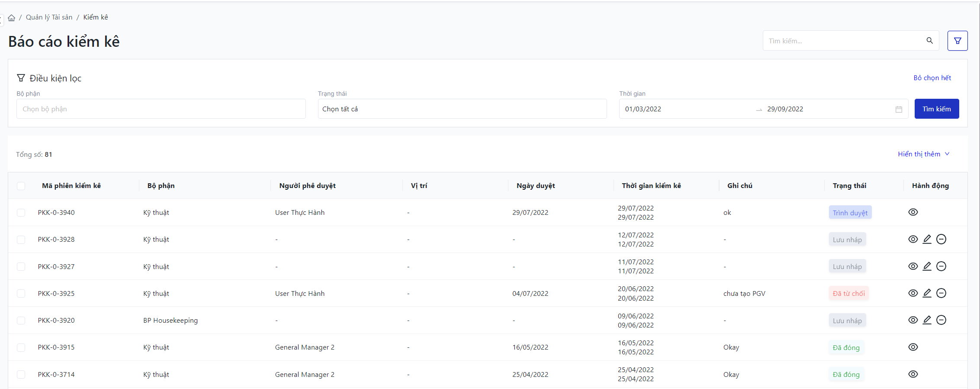The height and width of the screenshot is (389, 980).
Task: Delete record PKK-0-3927 with minus circle icon
Action: 941,266
